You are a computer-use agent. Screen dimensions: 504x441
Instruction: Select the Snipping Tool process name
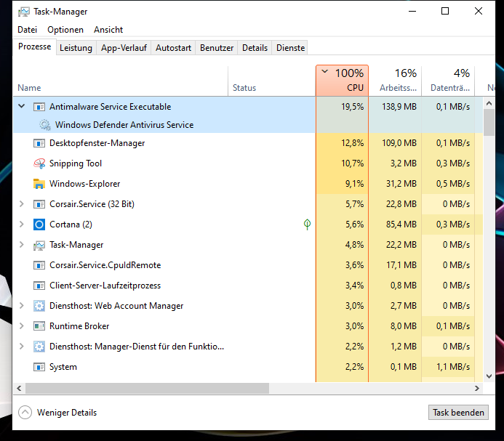[76, 163]
